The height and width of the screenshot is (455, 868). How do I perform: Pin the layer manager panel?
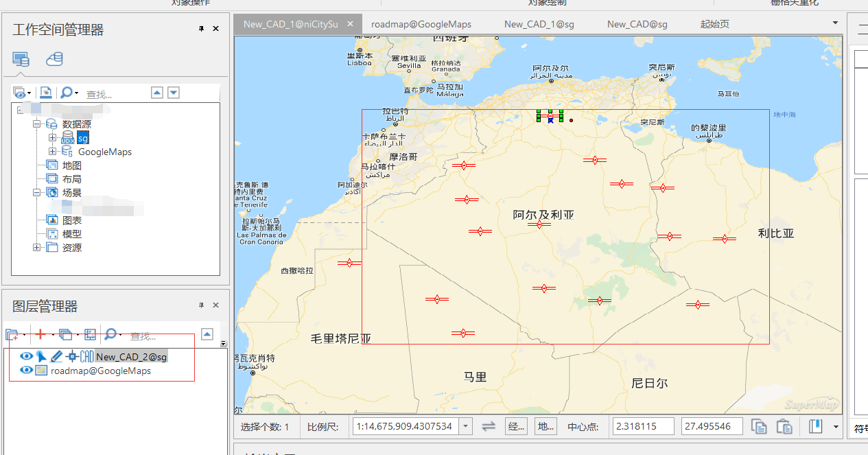[202, 305]
